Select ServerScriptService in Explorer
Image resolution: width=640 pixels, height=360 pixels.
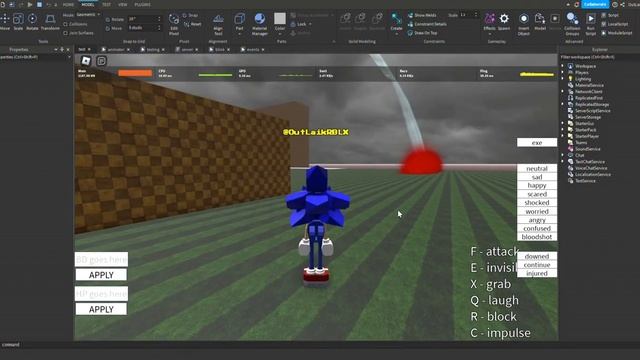click(593, 111)
